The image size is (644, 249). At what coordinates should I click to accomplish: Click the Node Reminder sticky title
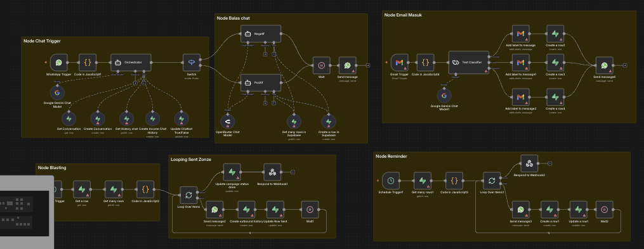(391, 156)
